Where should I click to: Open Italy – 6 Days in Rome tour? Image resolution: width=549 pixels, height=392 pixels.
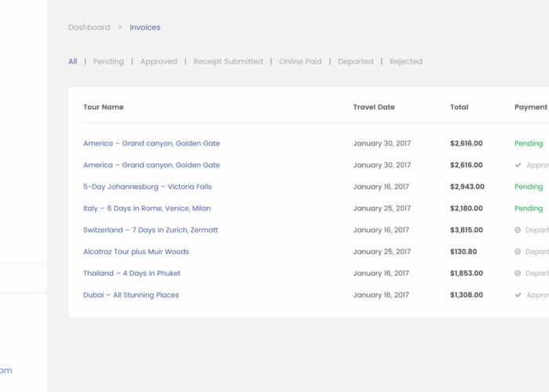click(147, 209)
